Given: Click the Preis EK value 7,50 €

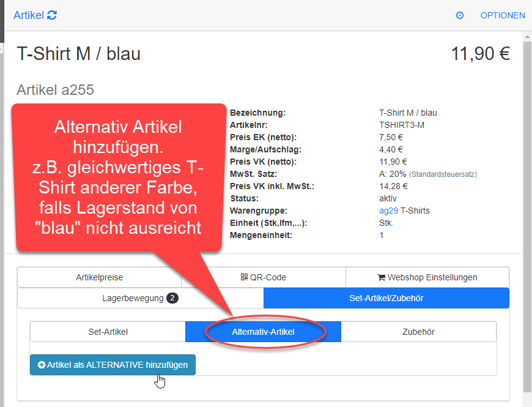Looking at the screenshot, I should click(391, 138).
